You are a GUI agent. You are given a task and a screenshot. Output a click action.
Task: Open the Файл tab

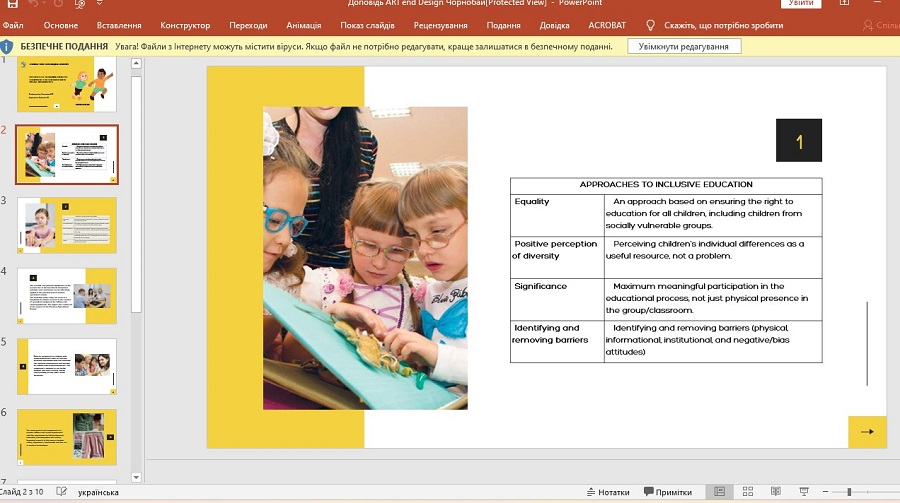pos(13,25)
